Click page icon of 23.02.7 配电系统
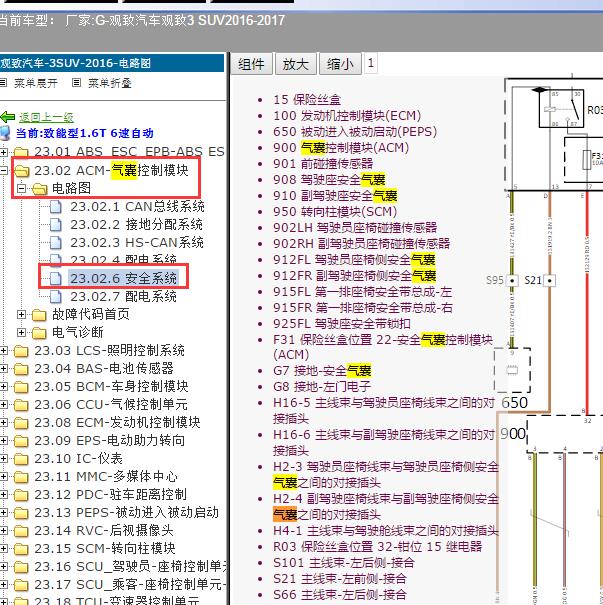This screenshot has width=603, height=605. [56, 296]
